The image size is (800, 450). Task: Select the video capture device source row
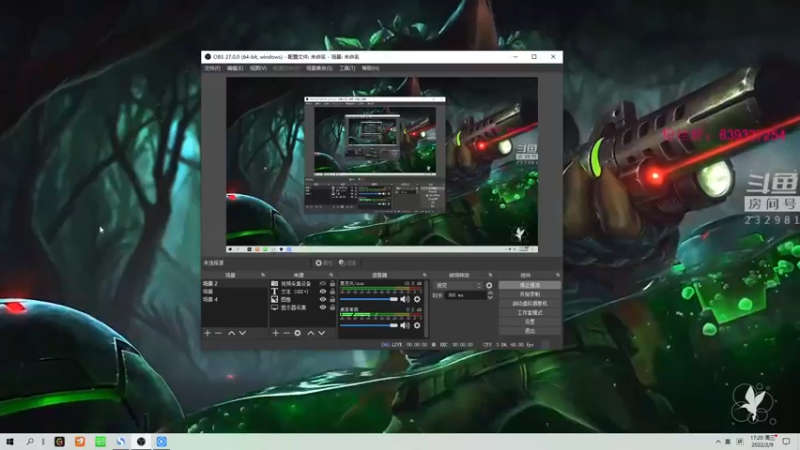pyautogui.click(x=303, y=283)
